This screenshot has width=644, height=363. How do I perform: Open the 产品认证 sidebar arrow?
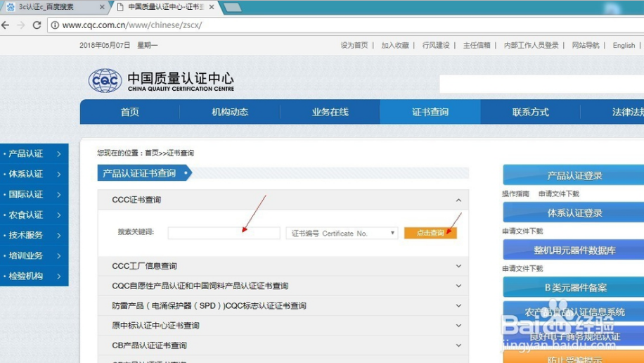point(58,154)
